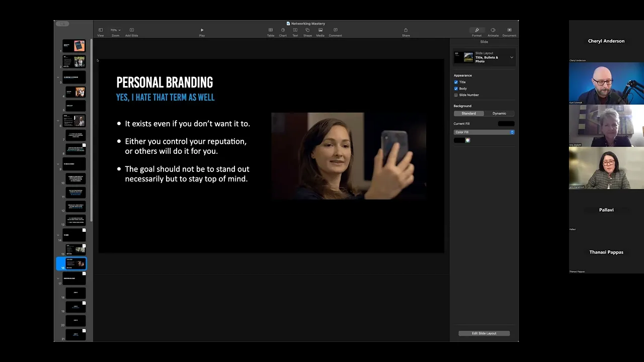Select slide 12 thumbnail in navigator
This screenshot has height=362, width=644.
click(75, 207)
